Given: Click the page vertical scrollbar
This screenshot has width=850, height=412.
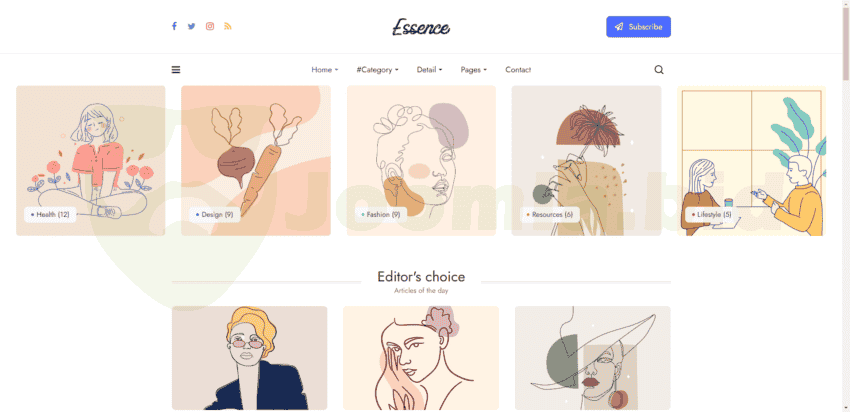Looking at the screenshot, I should (x=846, y=206).
